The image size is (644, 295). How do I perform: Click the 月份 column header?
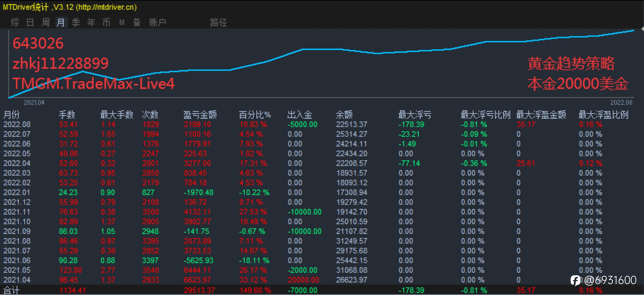[11, 115]
